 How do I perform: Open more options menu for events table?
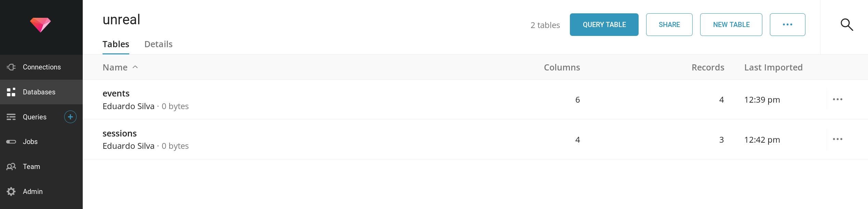click(837, 100)
